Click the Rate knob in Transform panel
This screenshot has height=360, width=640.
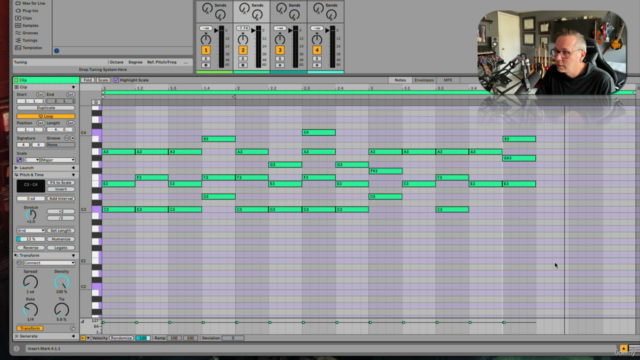point(30,310)
